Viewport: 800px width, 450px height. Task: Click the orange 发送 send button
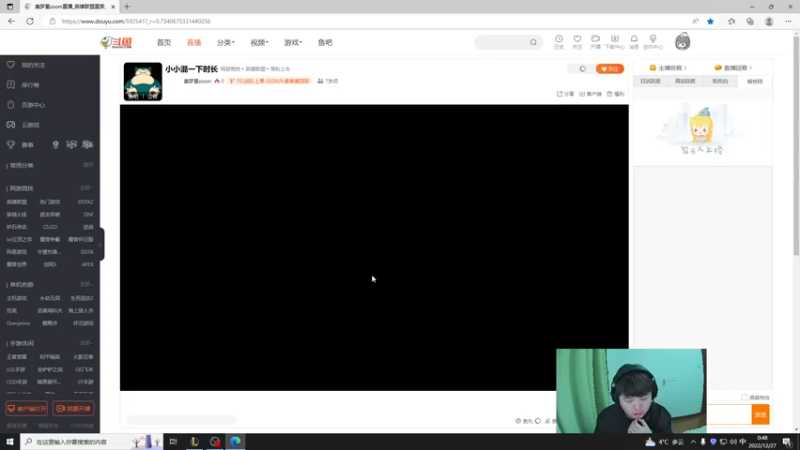(760, 414)
